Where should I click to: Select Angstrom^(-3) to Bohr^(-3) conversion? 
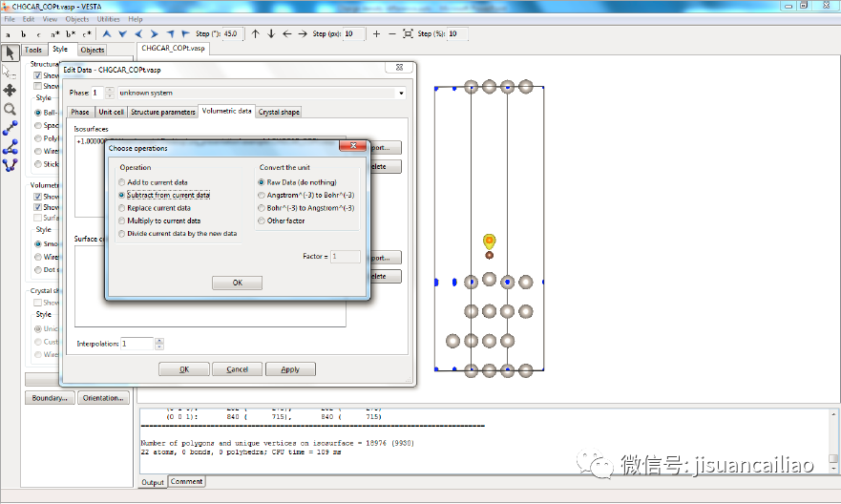306,195
